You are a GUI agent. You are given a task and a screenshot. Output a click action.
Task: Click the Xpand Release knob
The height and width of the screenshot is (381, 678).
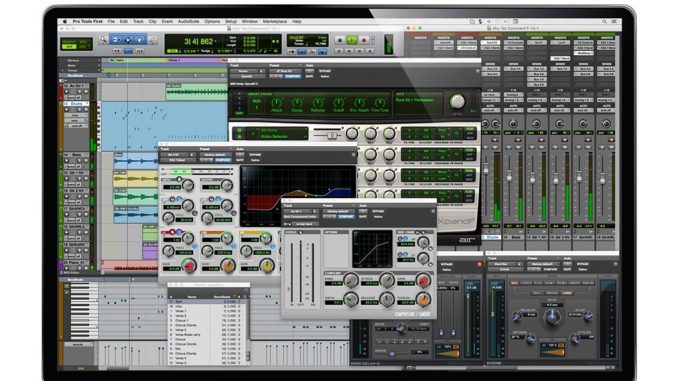318,103
